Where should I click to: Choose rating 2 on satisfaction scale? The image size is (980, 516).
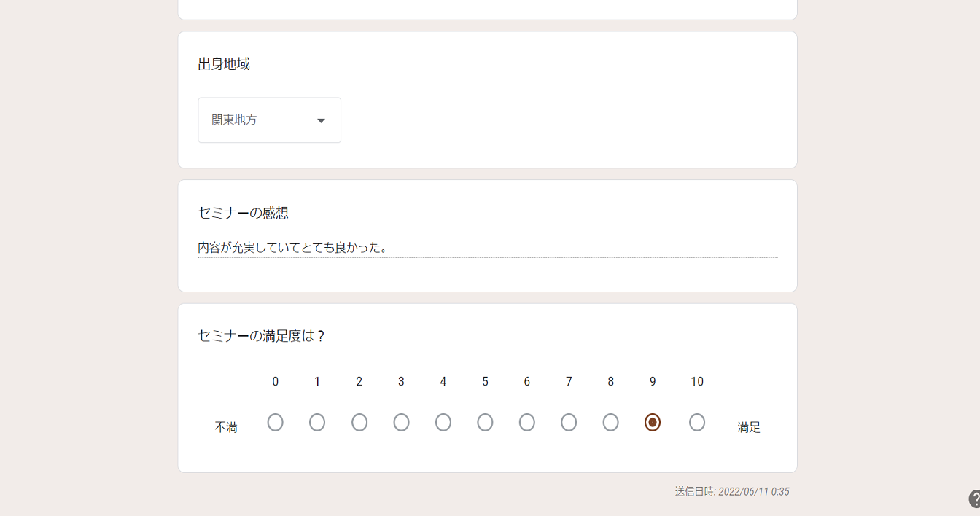[x=359, y=423]
